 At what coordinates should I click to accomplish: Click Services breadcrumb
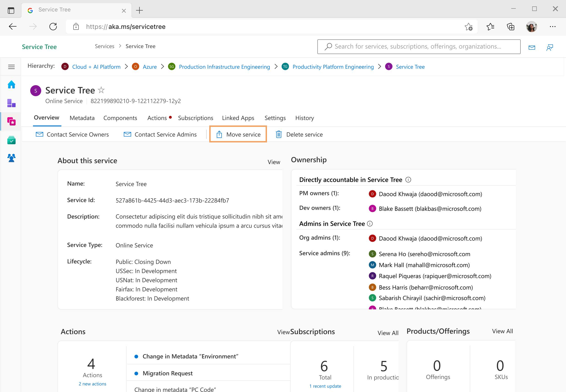[104, 46]
